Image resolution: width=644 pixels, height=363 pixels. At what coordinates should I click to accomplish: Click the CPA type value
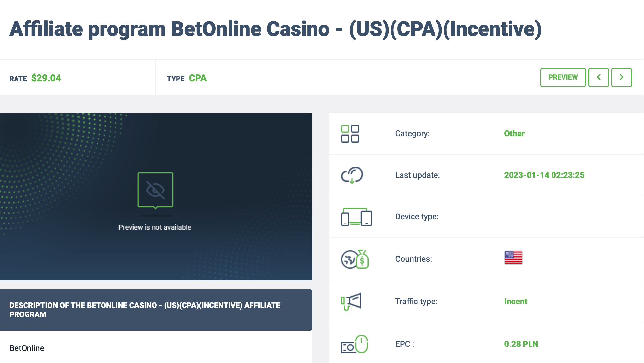198,78
